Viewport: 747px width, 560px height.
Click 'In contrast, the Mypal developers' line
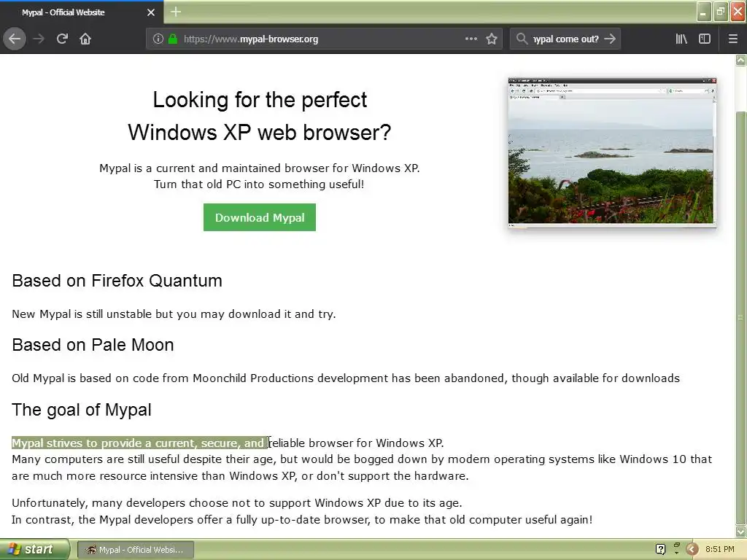(x=302, y=520)
